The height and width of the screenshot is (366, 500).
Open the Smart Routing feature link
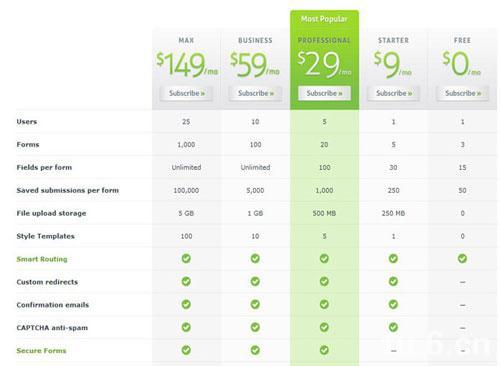click(x=42, y=259)
